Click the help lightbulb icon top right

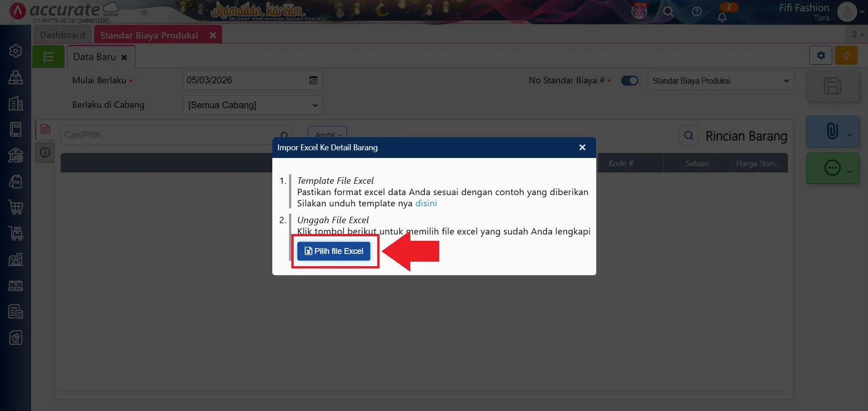click(846, 55)
